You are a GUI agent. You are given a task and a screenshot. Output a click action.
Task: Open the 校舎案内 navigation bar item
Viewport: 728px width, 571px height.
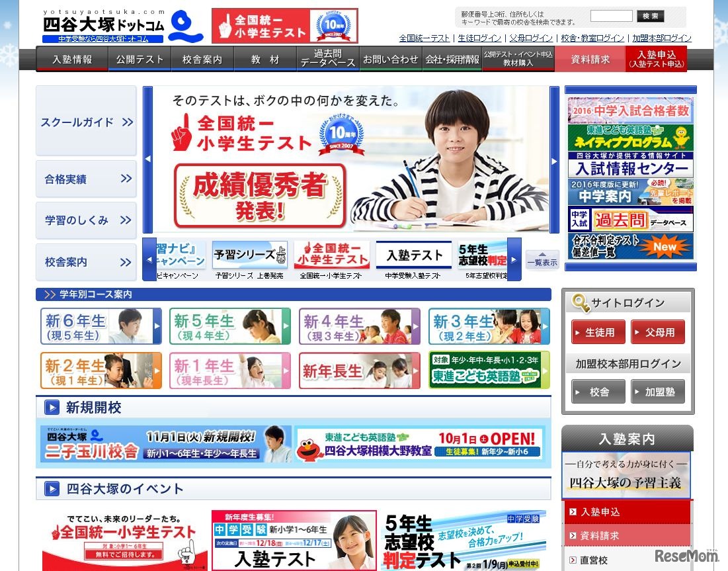point(202,60)
